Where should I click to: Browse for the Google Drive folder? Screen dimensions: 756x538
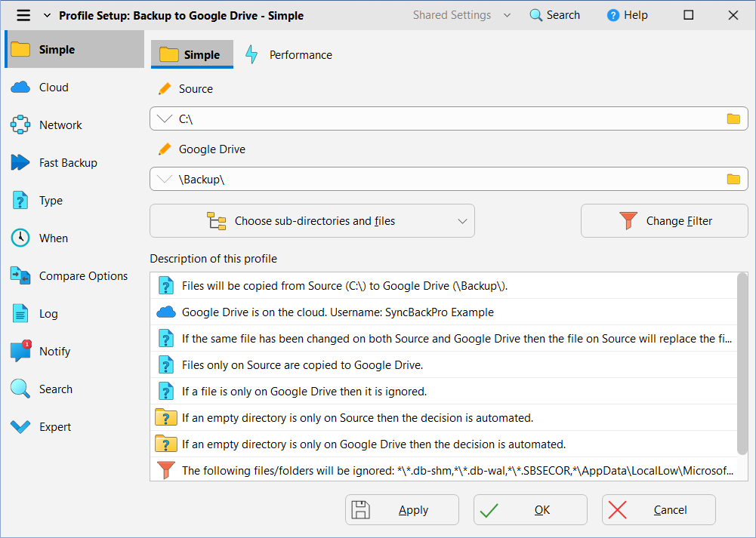(733, 179)
